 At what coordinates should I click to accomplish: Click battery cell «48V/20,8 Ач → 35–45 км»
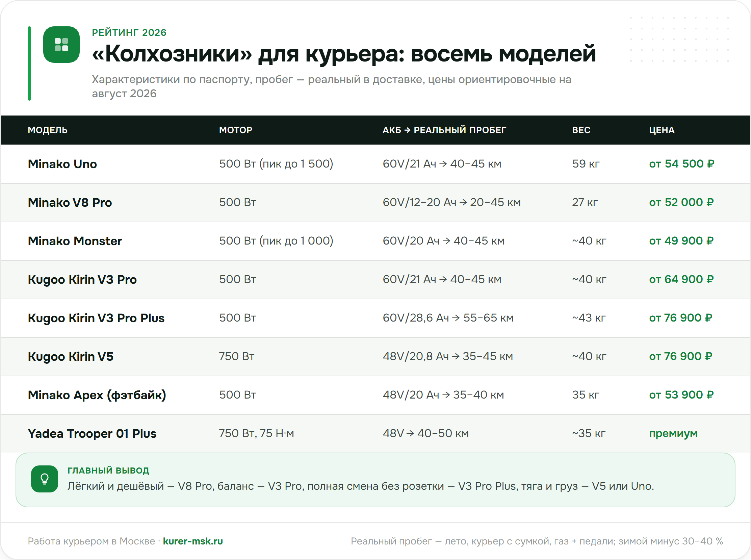448,357
